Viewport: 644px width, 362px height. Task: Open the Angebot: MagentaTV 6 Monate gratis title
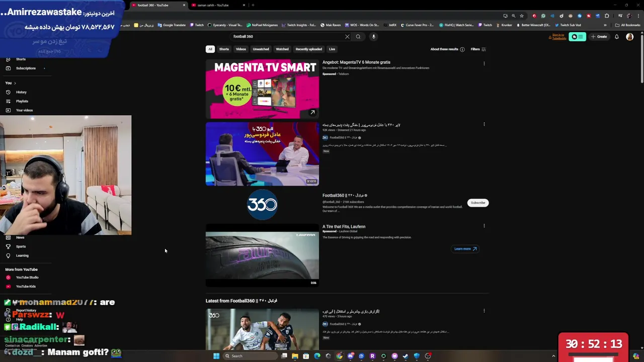pos(356,62)
